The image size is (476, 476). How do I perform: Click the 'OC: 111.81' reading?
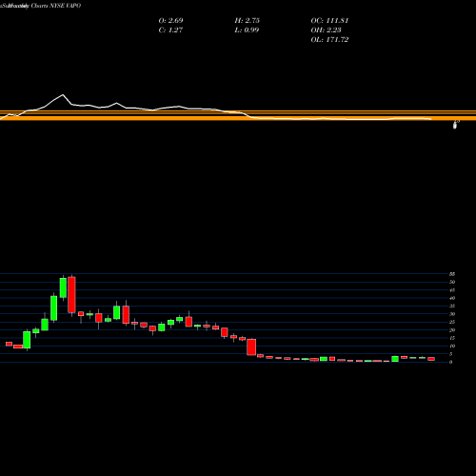pos(329,21)
